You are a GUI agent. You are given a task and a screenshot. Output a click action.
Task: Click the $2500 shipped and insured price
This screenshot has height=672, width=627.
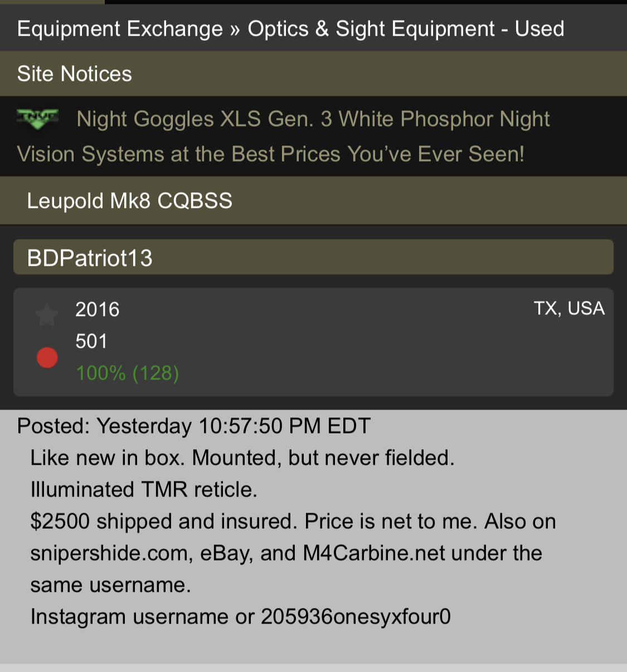tap(162, 522)
